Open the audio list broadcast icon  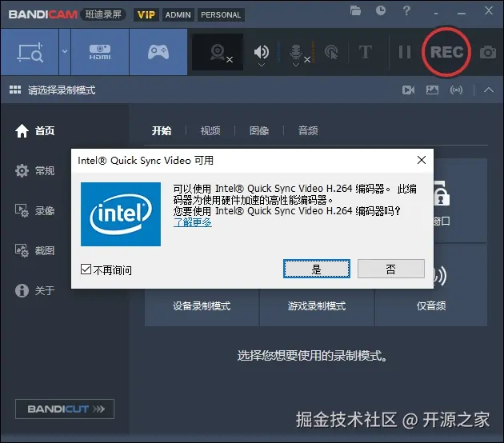click(457, 90)
